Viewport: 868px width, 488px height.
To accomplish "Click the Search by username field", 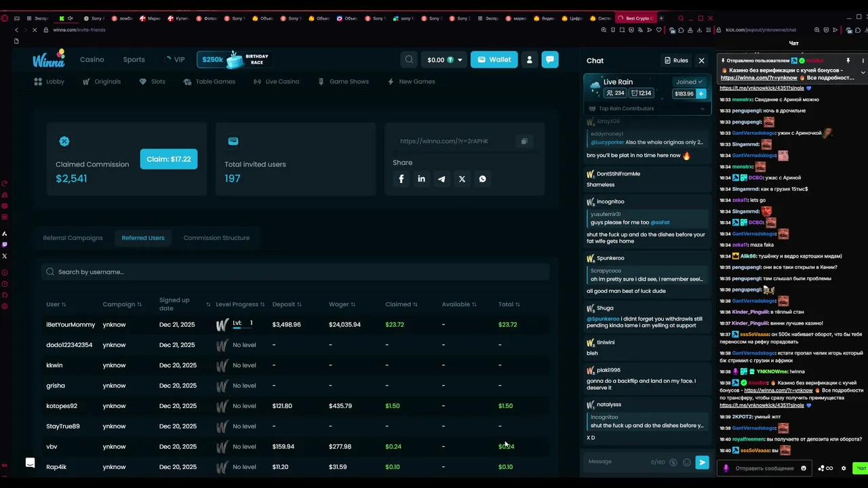I will [295, 272].
